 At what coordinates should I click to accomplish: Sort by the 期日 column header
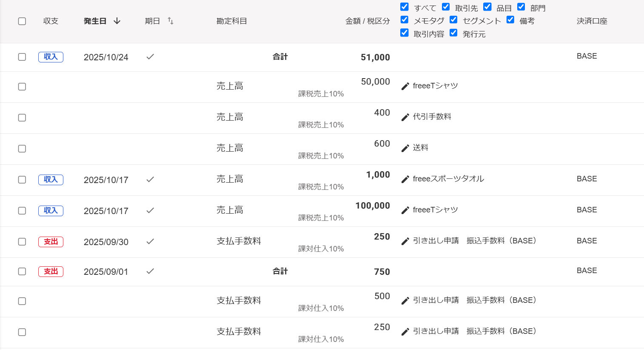(x=152, y=21)
